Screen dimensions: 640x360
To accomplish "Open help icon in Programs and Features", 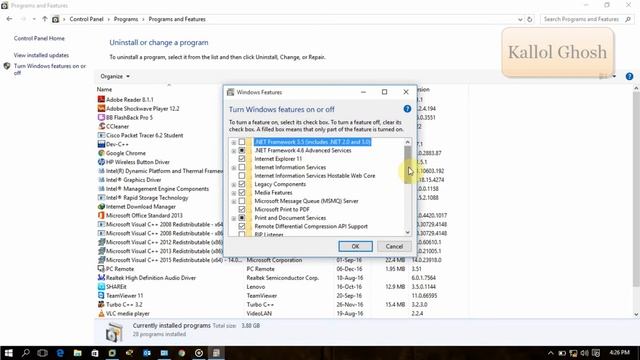I will 629,76.
